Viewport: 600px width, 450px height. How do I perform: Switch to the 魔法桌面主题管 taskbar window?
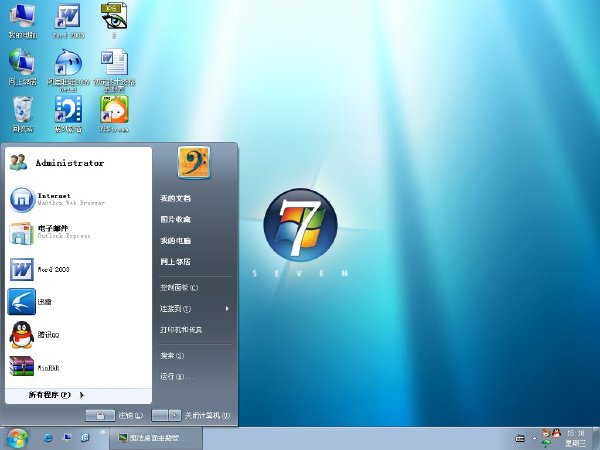[x=156, y=438]
